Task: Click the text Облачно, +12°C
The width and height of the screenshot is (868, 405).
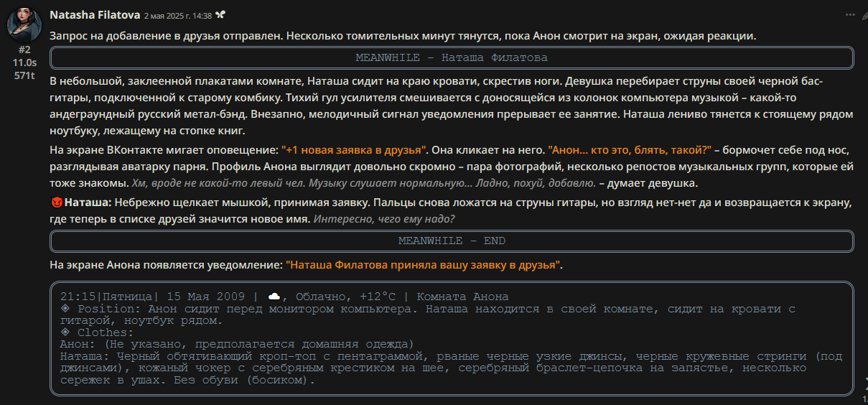Action: point(346,297)
